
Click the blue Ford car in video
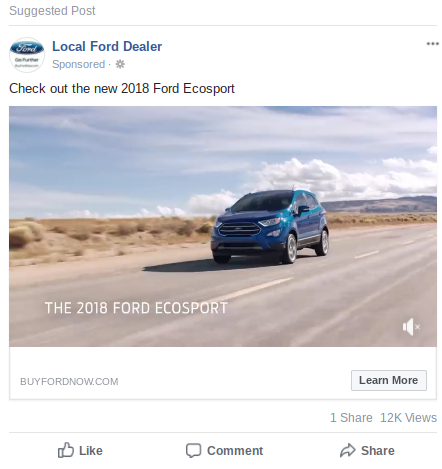click(x=270, y=227)
